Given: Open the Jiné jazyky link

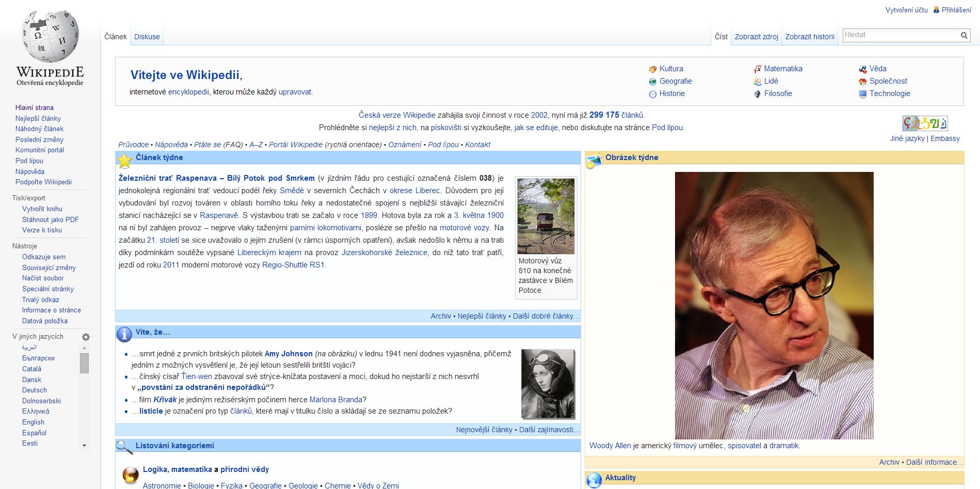Looking at the screenshot, I should (x=907, y=138).
